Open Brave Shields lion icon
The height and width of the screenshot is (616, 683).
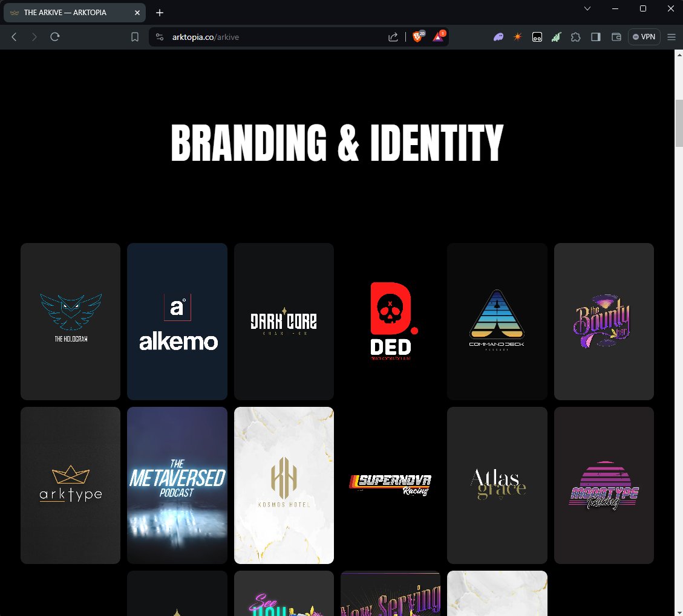click(418, 36)
